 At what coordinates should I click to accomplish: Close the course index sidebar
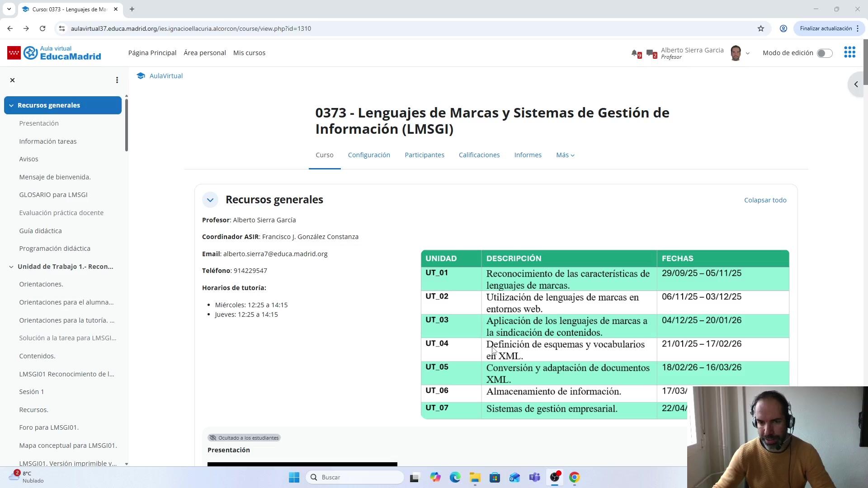point(13,80)
